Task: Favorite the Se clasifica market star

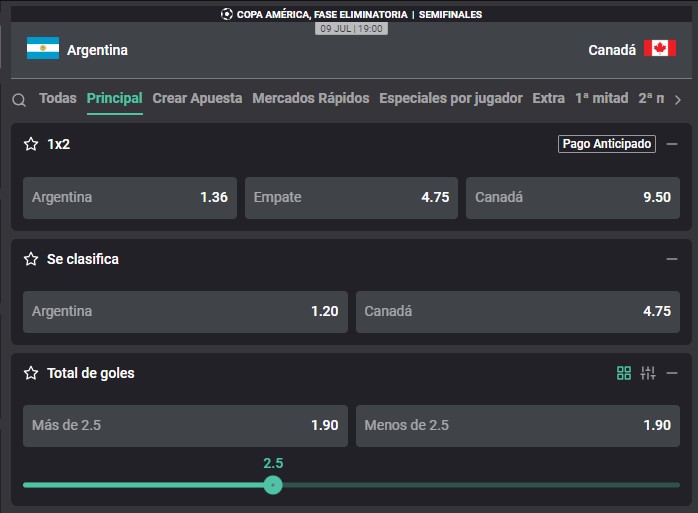Action: pyautogui.click(x=31, y=259)
